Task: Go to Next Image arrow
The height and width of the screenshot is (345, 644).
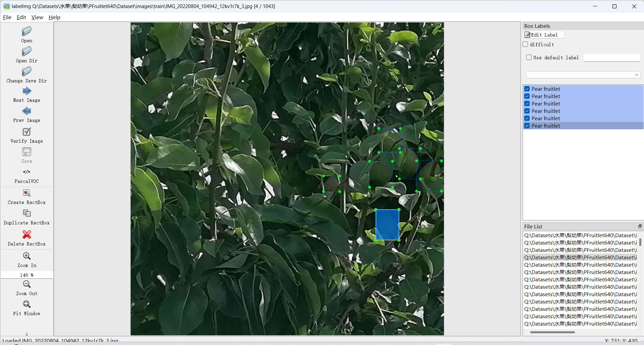Action: coord(27,91)
